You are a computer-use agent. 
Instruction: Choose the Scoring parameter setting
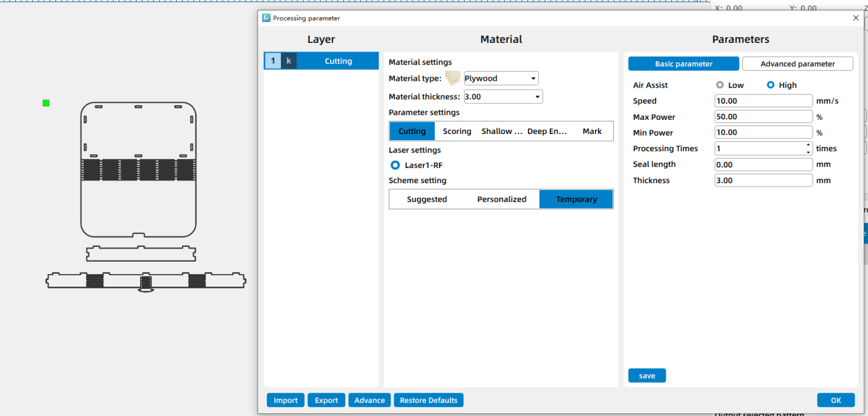pos(457,131)
